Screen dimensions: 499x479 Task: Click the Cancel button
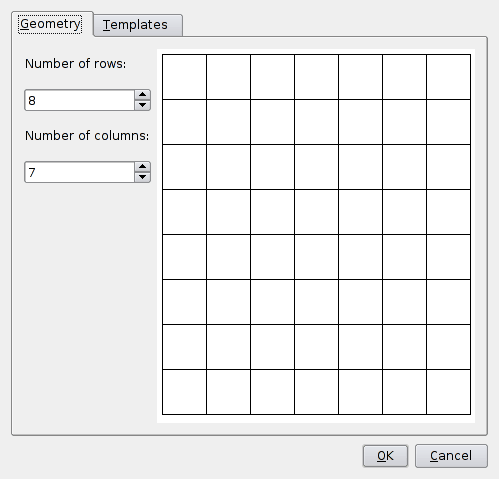coord(451,456)
